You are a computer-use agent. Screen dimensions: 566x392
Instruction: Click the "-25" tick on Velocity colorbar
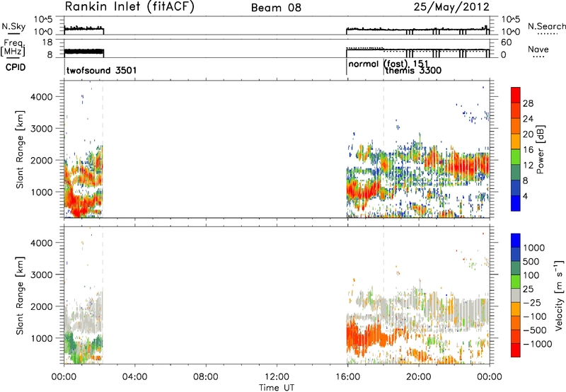tap(533, 303)
